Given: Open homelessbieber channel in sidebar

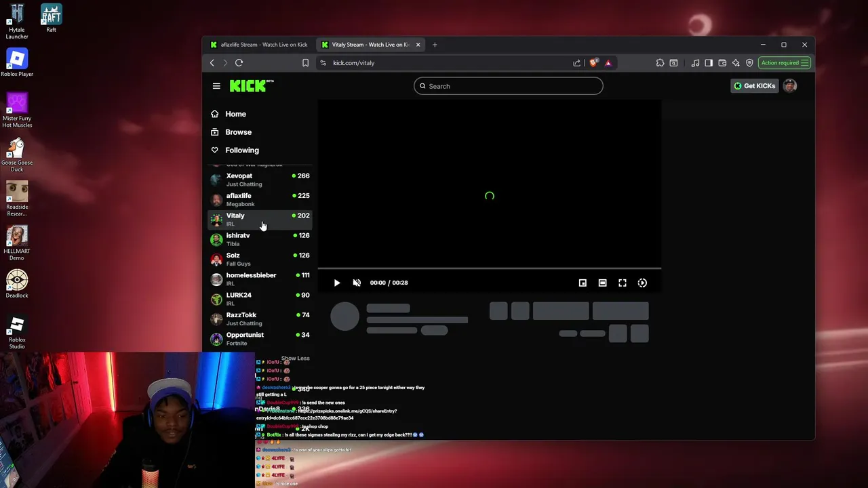Looking at the screenshot, I should [x=260, y=279].
